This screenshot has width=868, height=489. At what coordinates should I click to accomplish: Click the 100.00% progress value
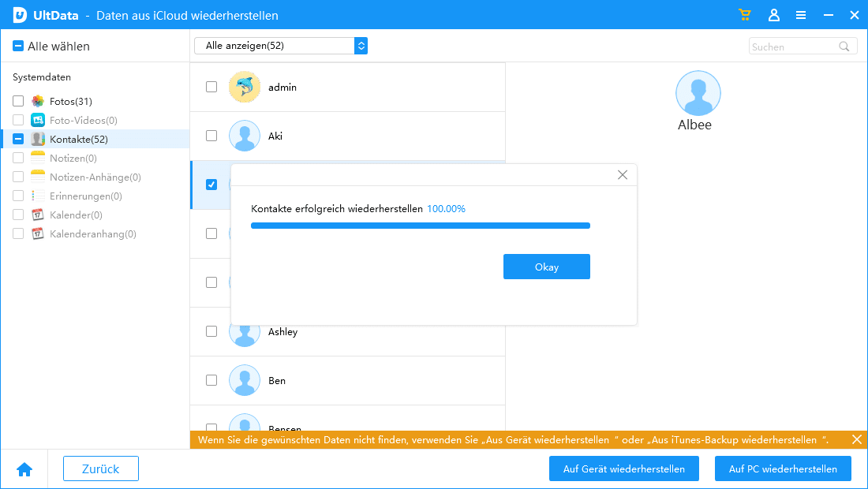(446, 208)
